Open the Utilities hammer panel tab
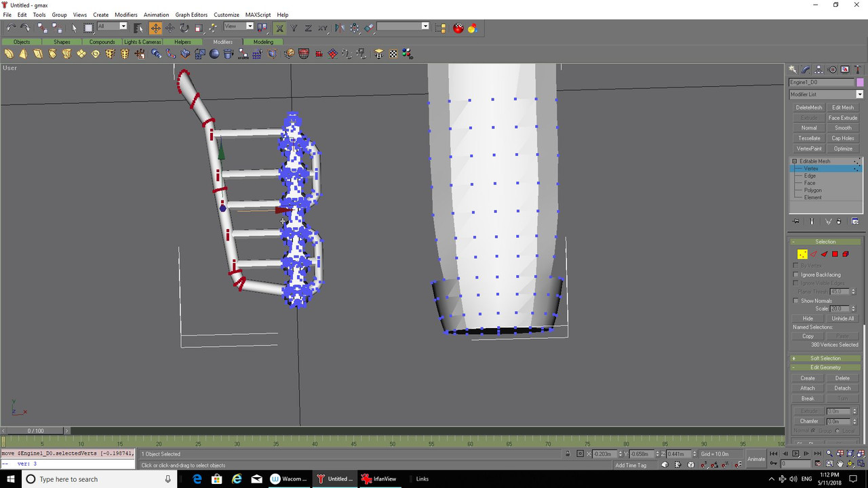This screenshot has height=488, width=868. (x=858, y=70)
